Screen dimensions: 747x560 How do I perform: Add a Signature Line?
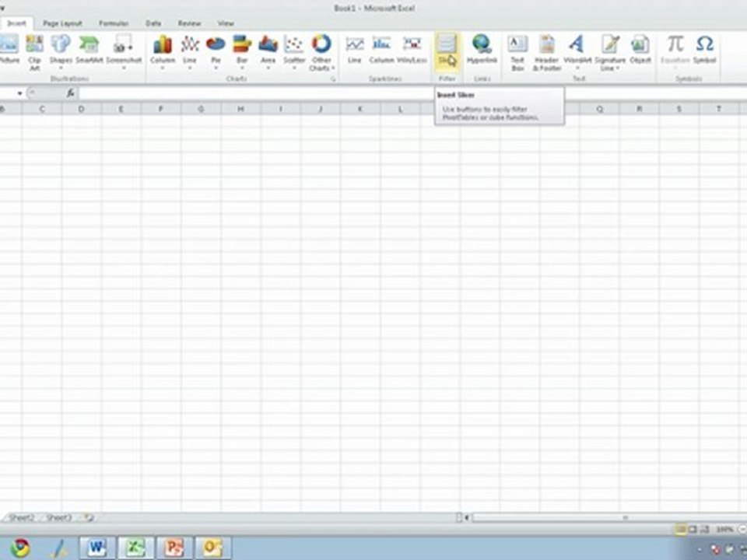[x=610, y=52]
